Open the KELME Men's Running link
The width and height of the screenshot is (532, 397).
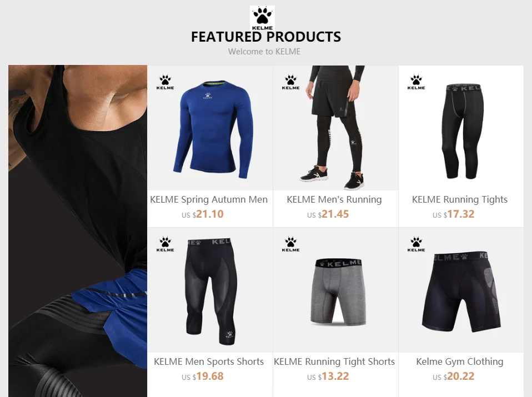334,199
